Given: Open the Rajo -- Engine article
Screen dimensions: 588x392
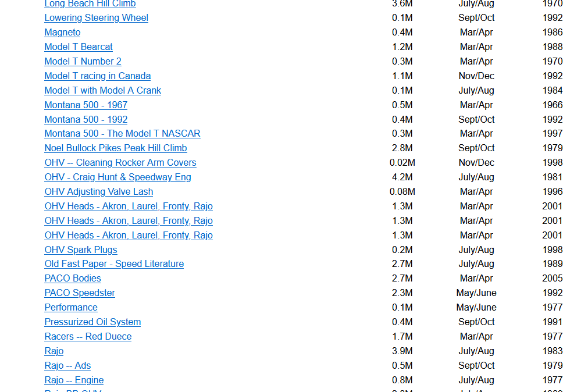Looking at the screenshot, I should pos(74,380).
